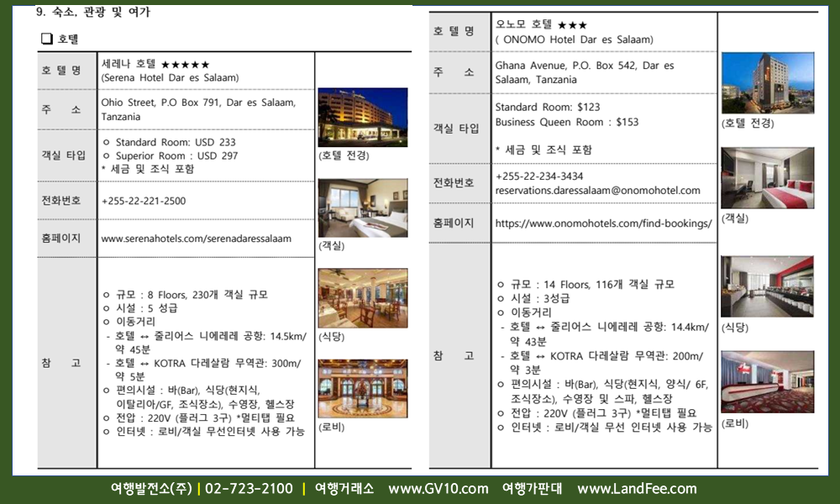
Task: Click the ONOMO Hotel guest room photo
Action: pos(768,178)
